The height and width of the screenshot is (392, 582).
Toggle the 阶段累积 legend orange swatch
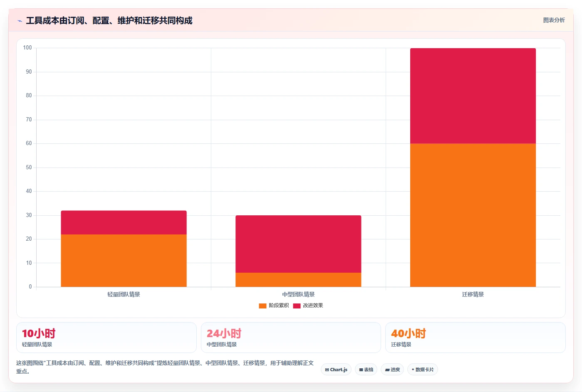tap(263, 306)
